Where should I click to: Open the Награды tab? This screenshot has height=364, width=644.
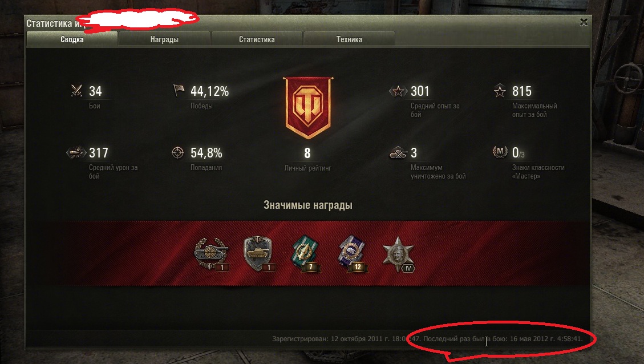(164, 39)
